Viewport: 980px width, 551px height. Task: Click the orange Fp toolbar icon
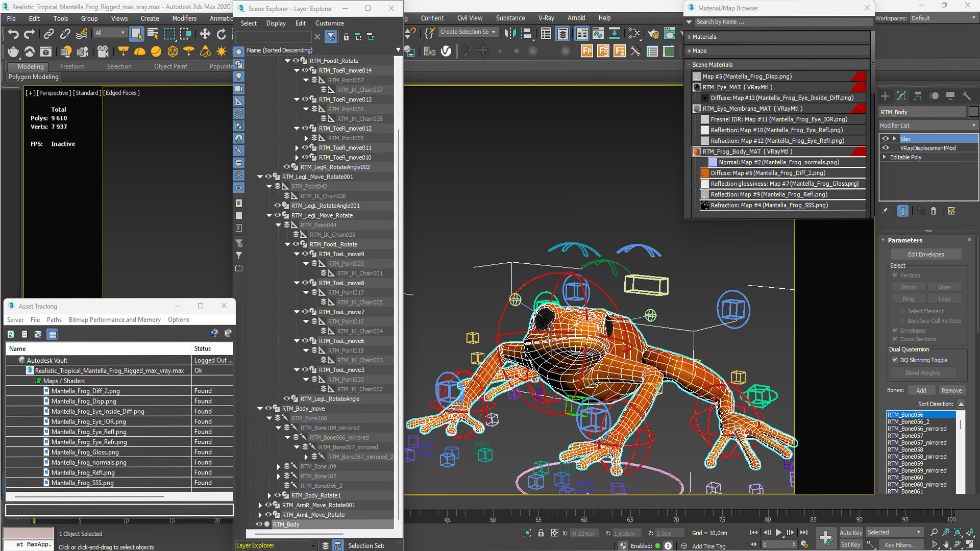[587, 51]
